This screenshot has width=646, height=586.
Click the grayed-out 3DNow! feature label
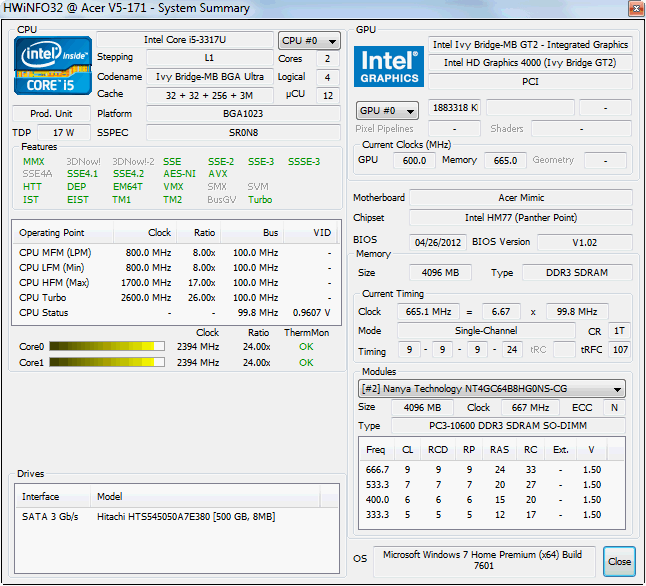[x=84, y=162]
